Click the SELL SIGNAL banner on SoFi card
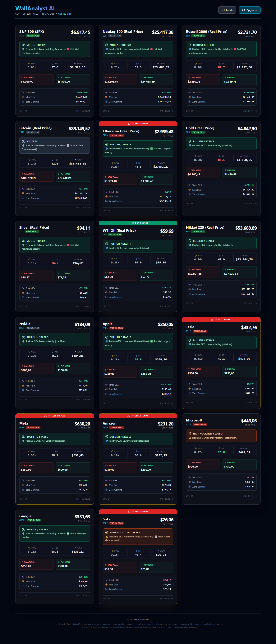The width and height of the screenshot is (276, 644). click(138, 512)
